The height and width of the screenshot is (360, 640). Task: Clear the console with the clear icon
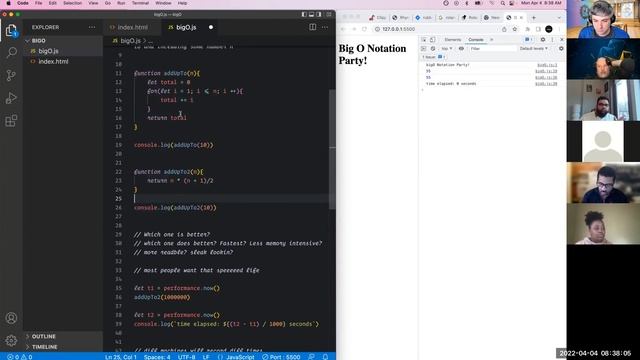click(433, 49)
